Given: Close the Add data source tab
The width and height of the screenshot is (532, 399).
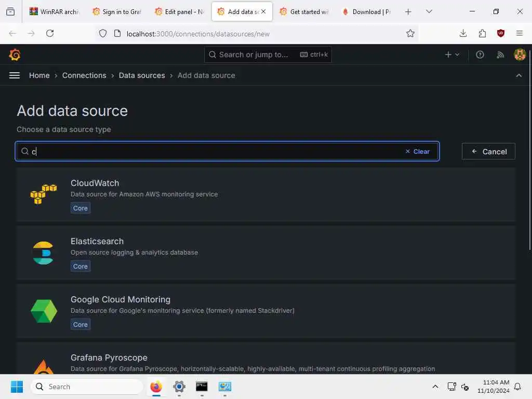Looking at the screenshot, I should pos(263,11).
